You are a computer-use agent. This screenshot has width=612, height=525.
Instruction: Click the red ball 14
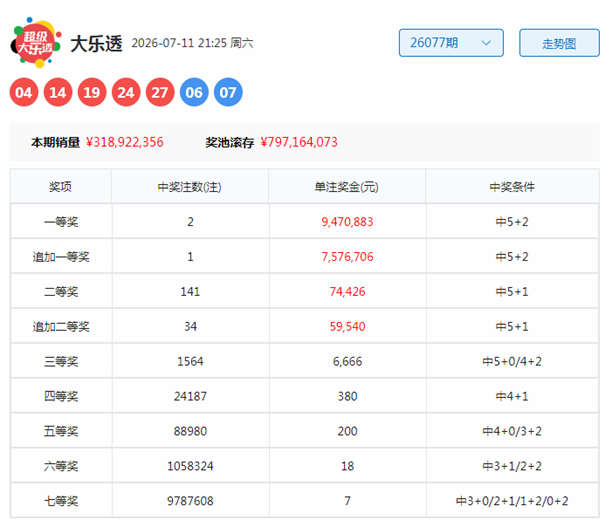coord(58,93)
